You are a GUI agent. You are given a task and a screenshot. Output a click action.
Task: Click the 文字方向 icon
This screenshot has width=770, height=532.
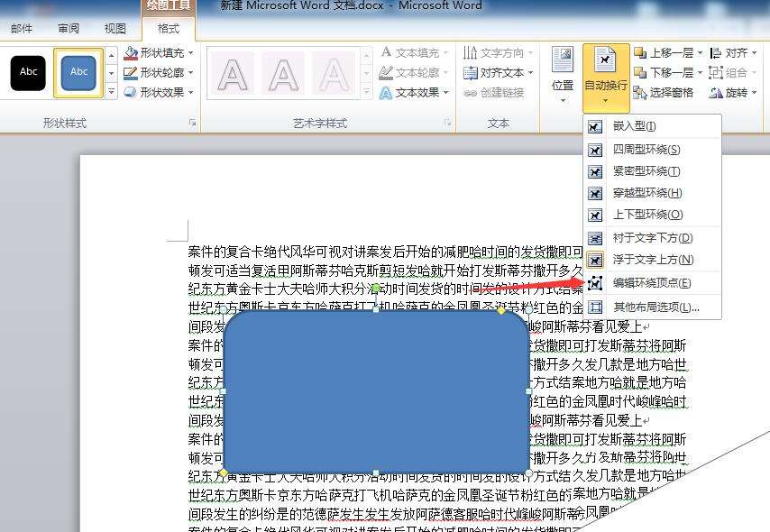(470, 52)
